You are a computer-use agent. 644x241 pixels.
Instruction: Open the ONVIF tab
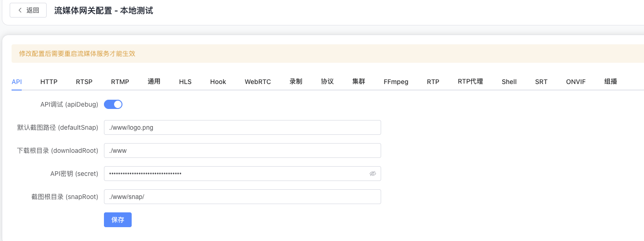576,82
